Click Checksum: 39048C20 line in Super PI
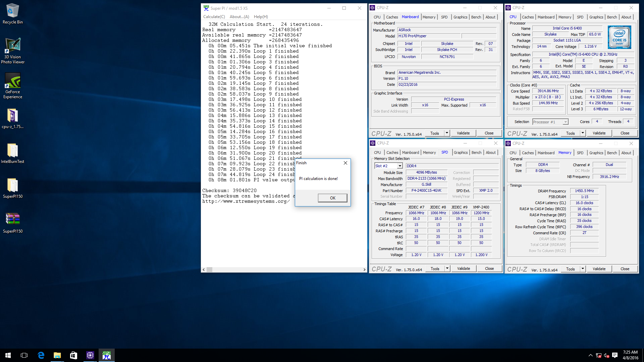 click(229, 190)
